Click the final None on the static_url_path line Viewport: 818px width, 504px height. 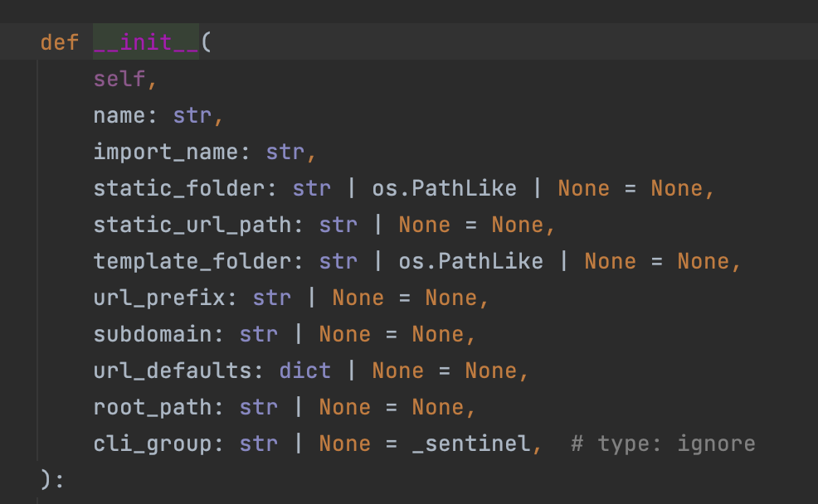517,225
